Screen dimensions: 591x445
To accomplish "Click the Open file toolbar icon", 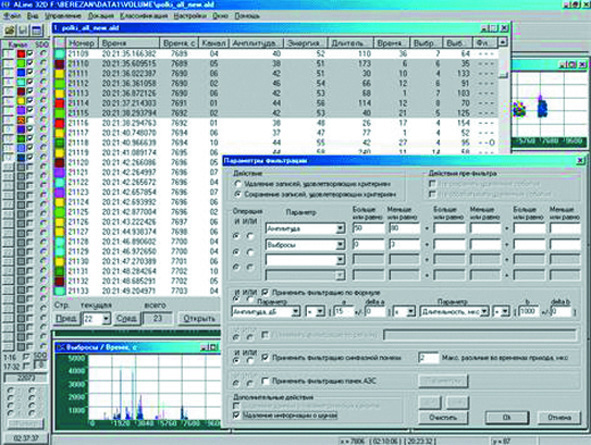I will click(9, 30).
